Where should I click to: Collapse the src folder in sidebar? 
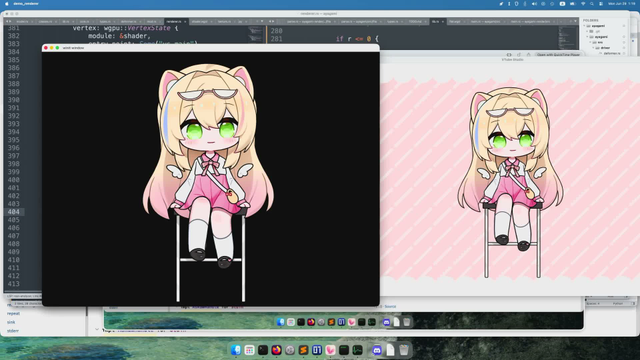tap(591, 42)
